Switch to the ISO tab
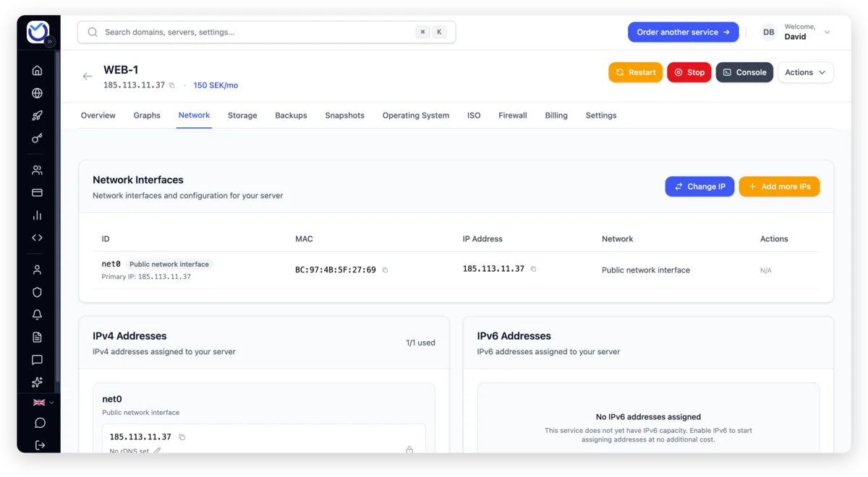Image resolution: width=868 pixels, height=477 pixels. [474, 116]
